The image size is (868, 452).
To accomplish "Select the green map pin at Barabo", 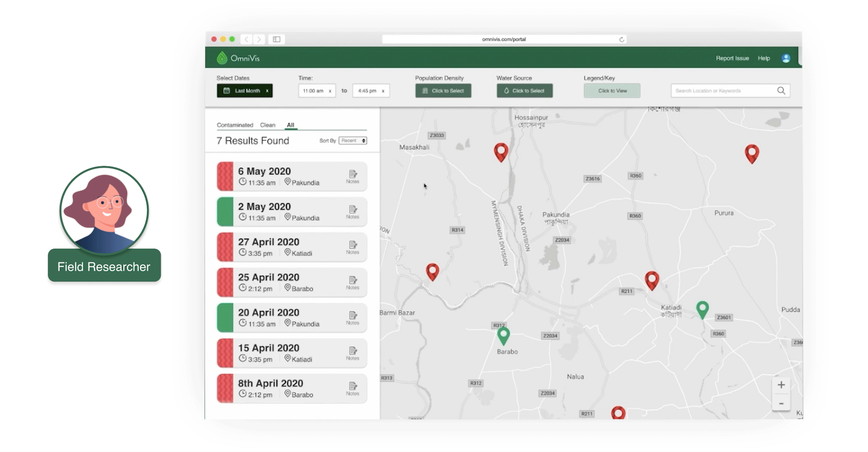I will (503, 336).
